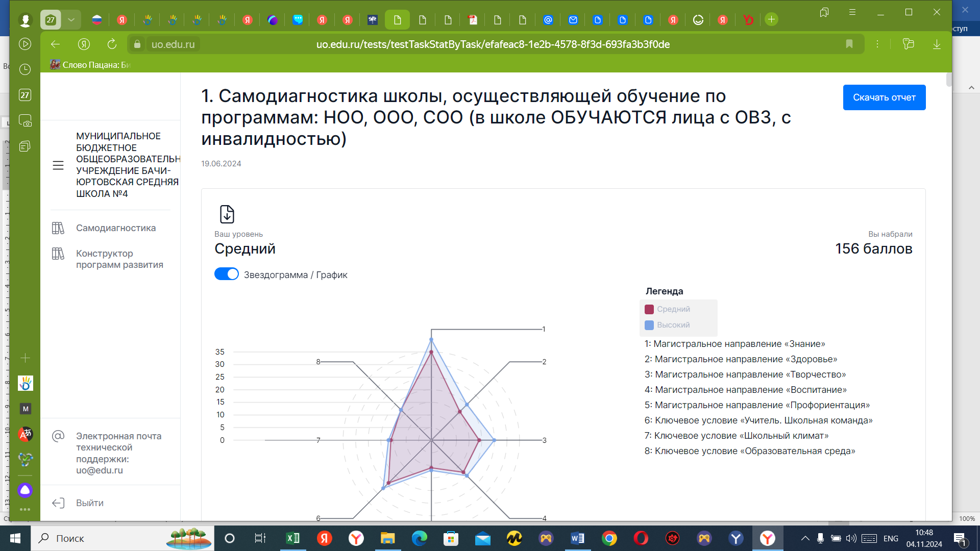The image size is (980, 551).
Task: Show hidden system tray icons
Action: point(805,538)
